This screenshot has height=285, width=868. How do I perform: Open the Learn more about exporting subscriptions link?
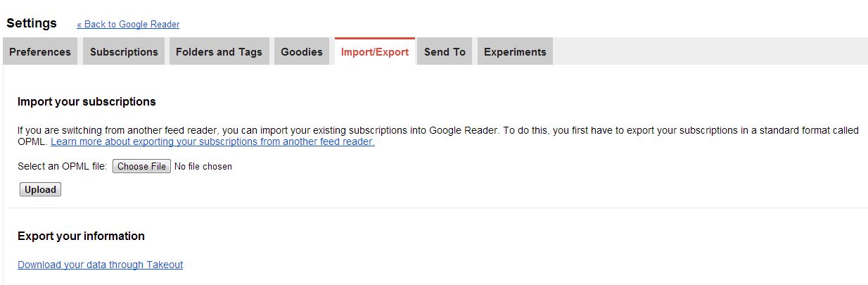point(212,142)
